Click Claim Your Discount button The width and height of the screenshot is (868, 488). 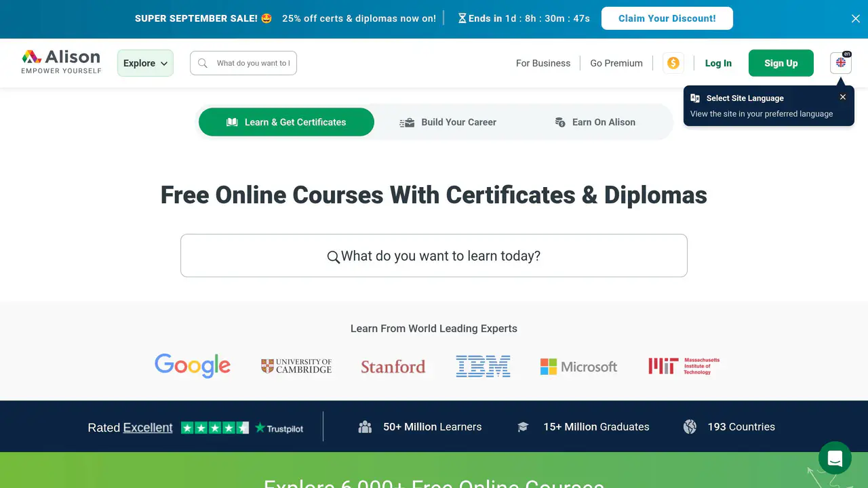(x=667, y=18)
